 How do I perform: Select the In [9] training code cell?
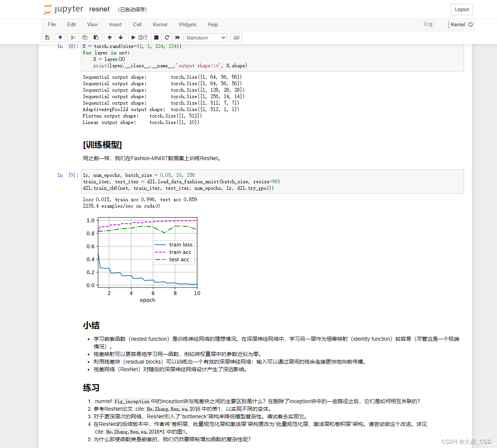pos(272,181)
